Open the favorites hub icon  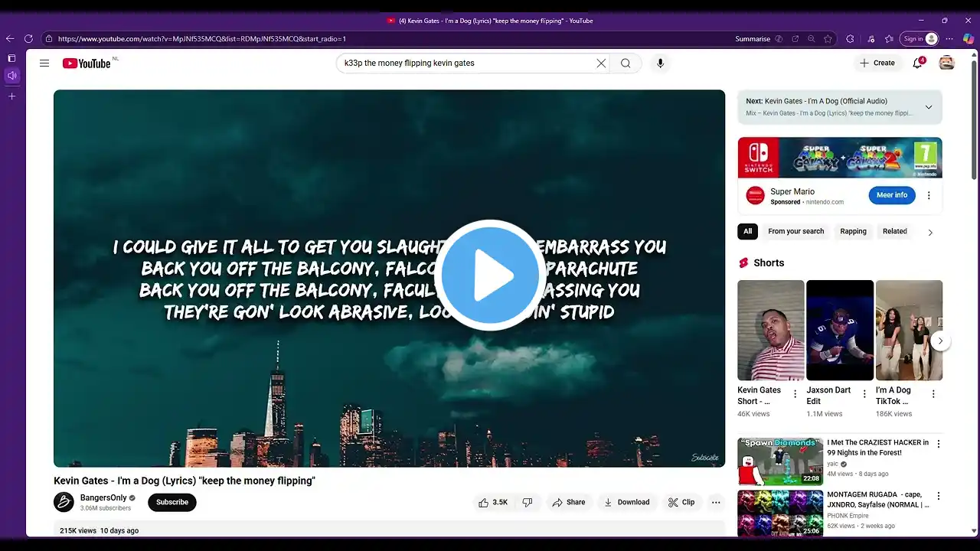(889, 39)
